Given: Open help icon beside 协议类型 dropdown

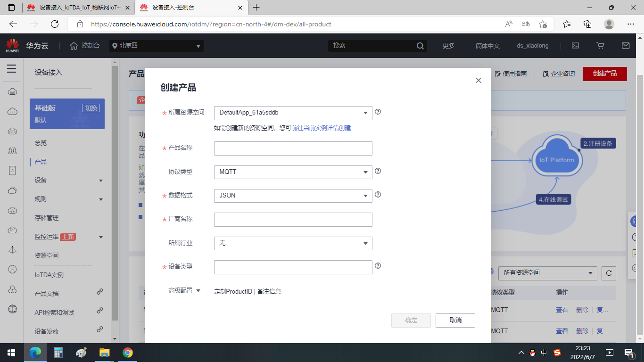Looking at the screenshot, I should [378, 171].
